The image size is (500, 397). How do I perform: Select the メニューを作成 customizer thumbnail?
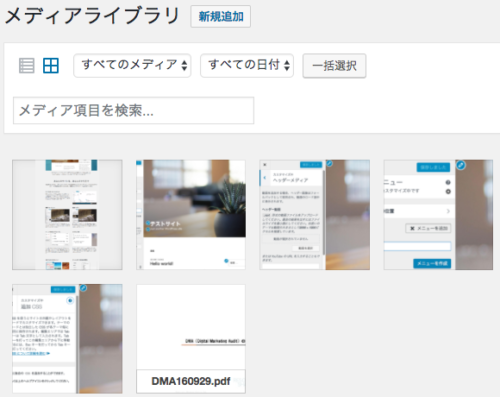point(438,215)
